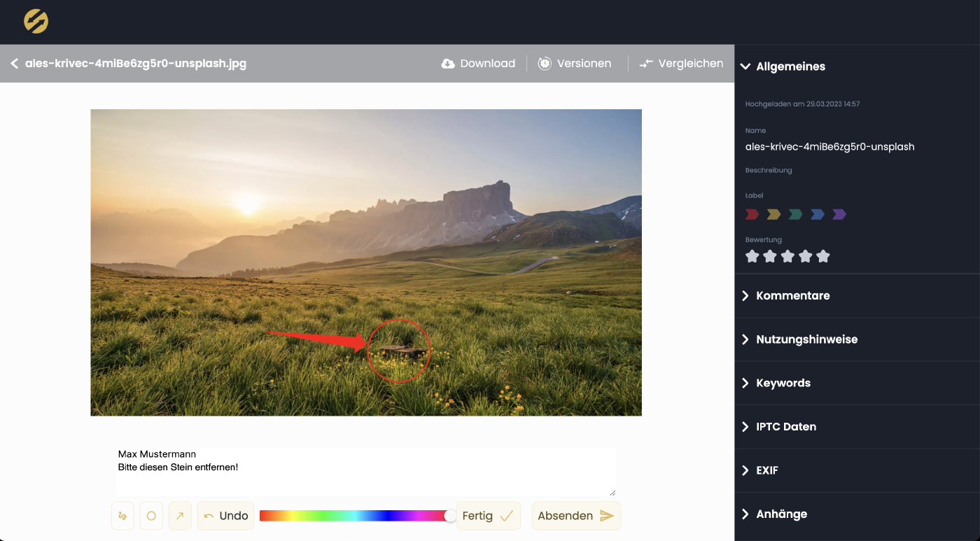980x541 pixels.
Task: Select the circle annotation tool
Action: click(x=151, y=516)
